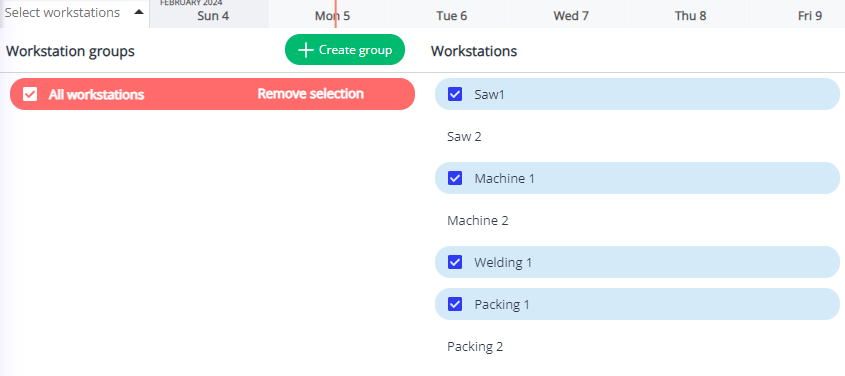Deselect the Welding 1 checkbox
Image resolution: width=845 pixels, height=376 pixels.
pos(455,262)
